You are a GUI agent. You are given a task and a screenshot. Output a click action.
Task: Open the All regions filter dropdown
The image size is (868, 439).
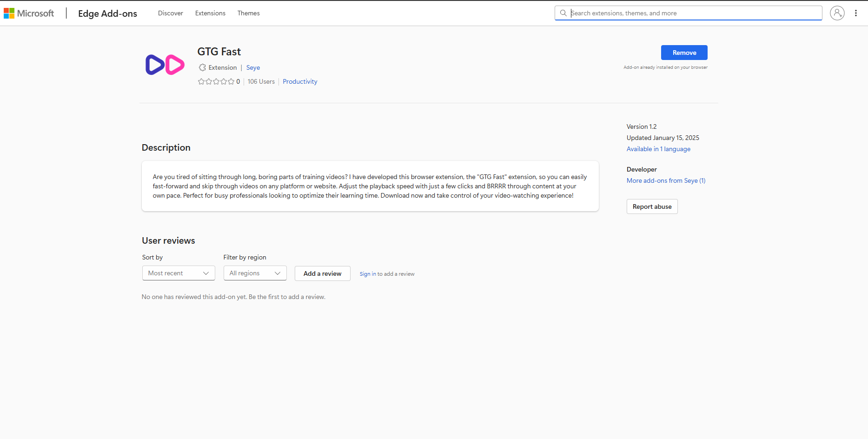point(255,273)
